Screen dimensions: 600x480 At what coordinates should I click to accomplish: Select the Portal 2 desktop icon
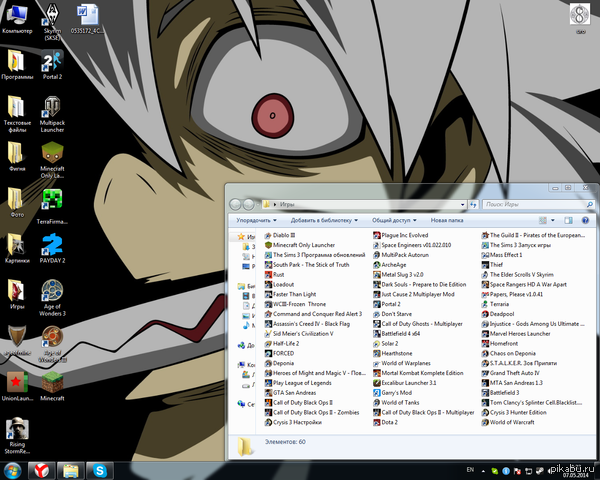(x=52, y=62)
